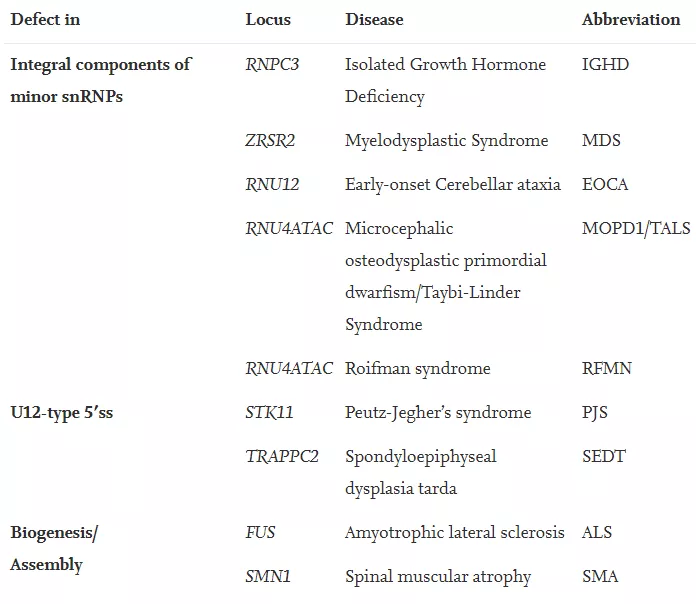Click the MOPD1/TALS abbreviation
This screenshot has width=696, height=604.
636,229
